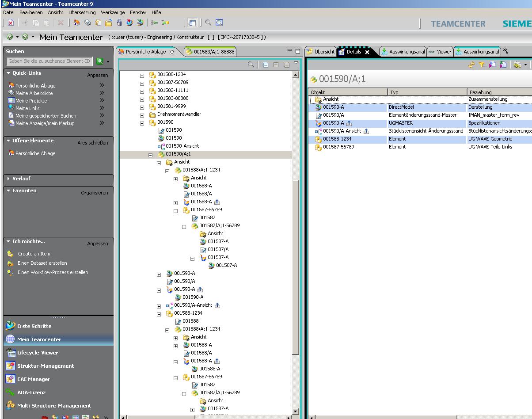The image size is (532, 419).
Task: Click Alles schließen link
Action: 93,143
